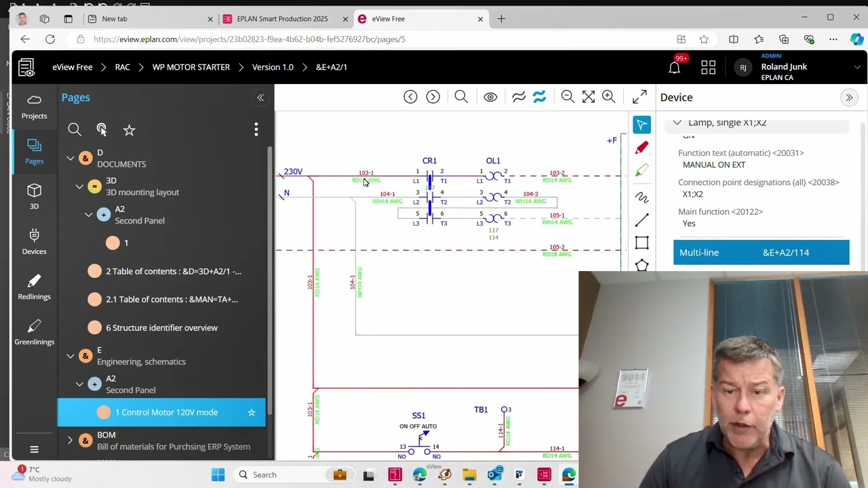
Task: Open the Redlinings sidebar section
Action: coord(34,287)
